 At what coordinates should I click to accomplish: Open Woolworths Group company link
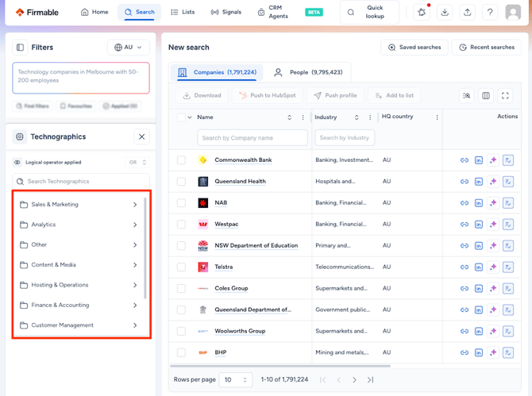tap(240, 331)
